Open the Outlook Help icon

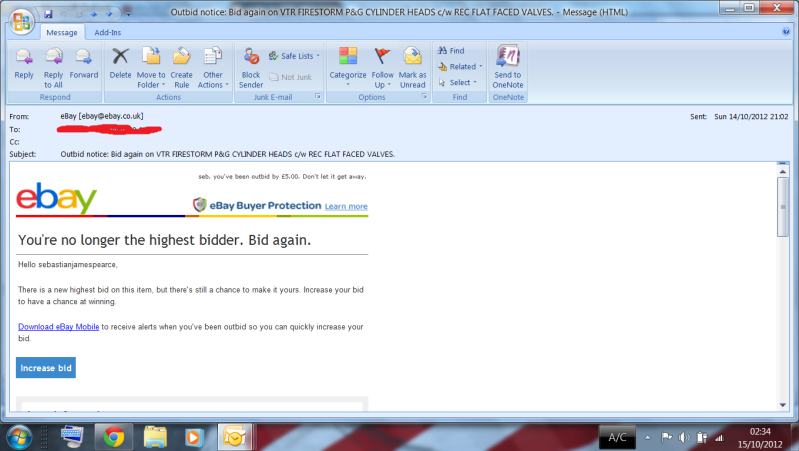click(786, 32)
